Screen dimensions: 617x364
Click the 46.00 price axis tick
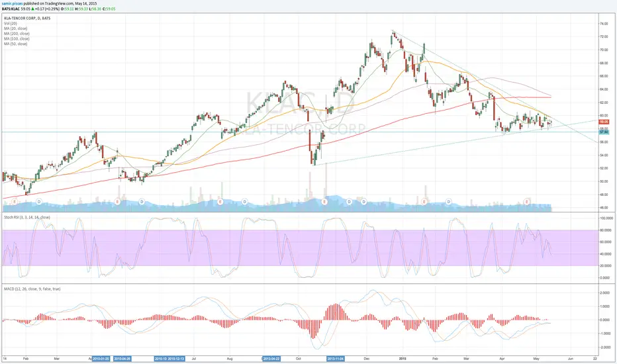[x=604, y=207]
